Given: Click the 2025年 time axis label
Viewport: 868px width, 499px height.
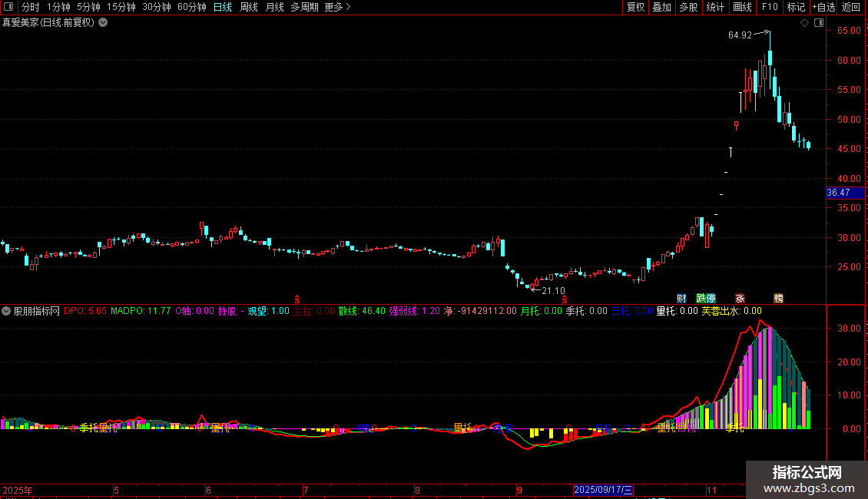Looking at the screenshot, I should tap(17, 490).
